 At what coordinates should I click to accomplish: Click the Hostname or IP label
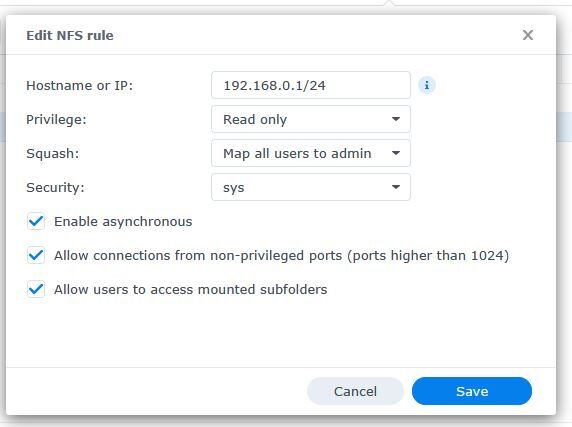[x=80, y=86]
